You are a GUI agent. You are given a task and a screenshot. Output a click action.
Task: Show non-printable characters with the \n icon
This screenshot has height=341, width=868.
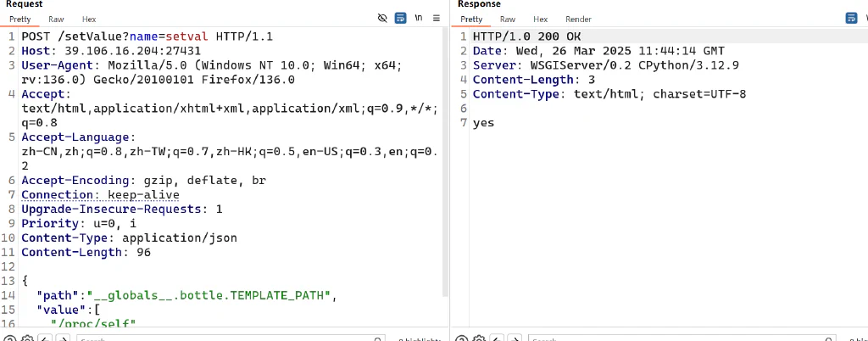[x=419, y=19]
